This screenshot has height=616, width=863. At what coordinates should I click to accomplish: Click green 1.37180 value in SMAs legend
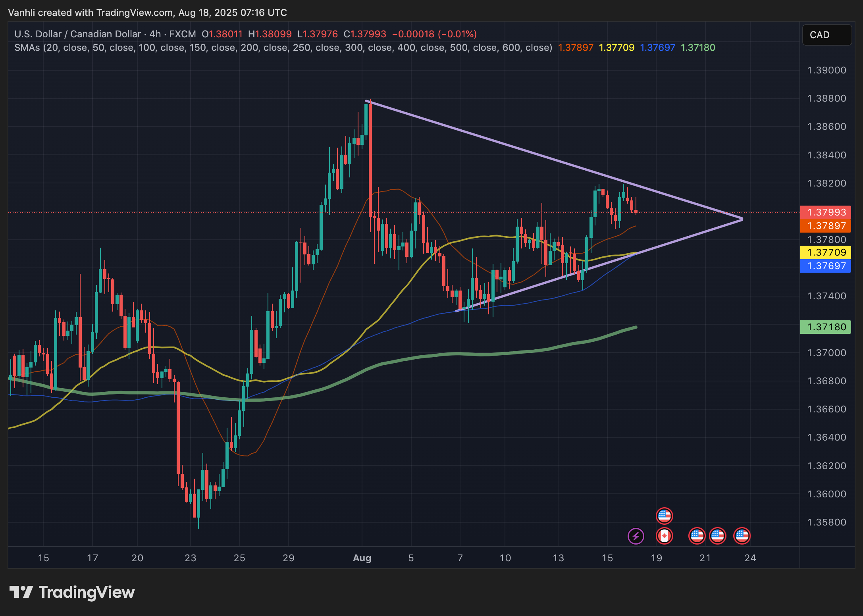pyautogui.click(x=698, y=48)
